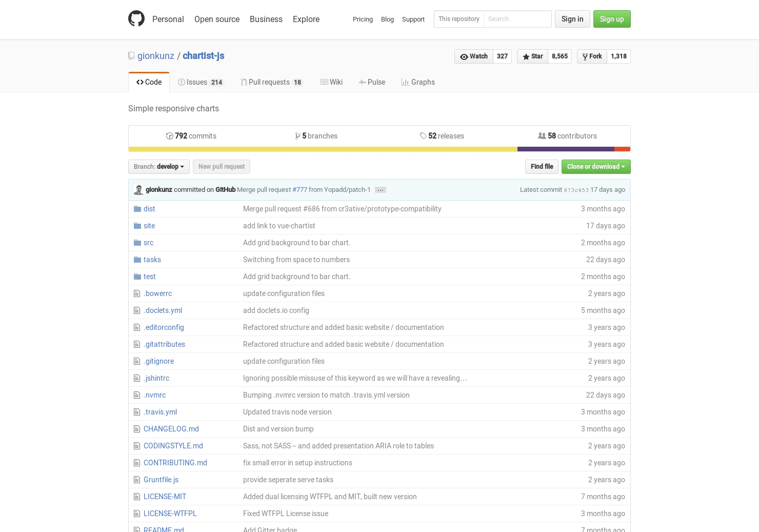Click the LICENSE-WTFPL file icon
The height and width of the screenshot is (532, 759).
[x=137, y=514]
